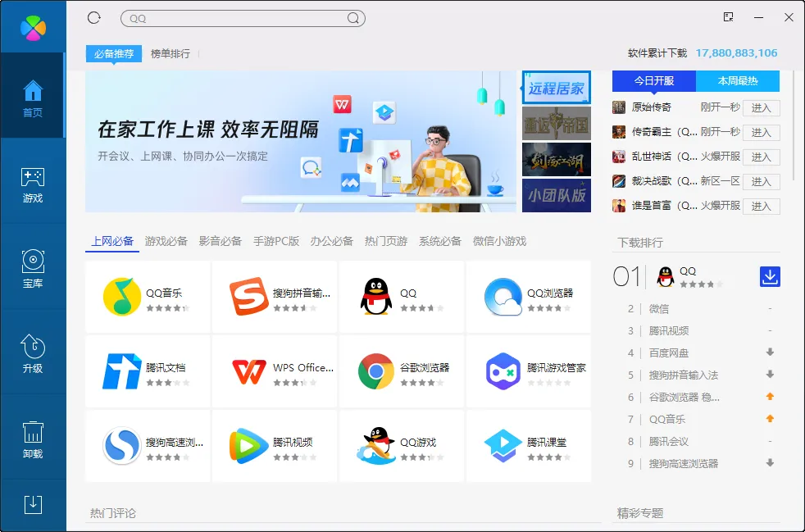Click 进入 button for 乱世神话
Screen dimensions: 805x532
[762, 157]
